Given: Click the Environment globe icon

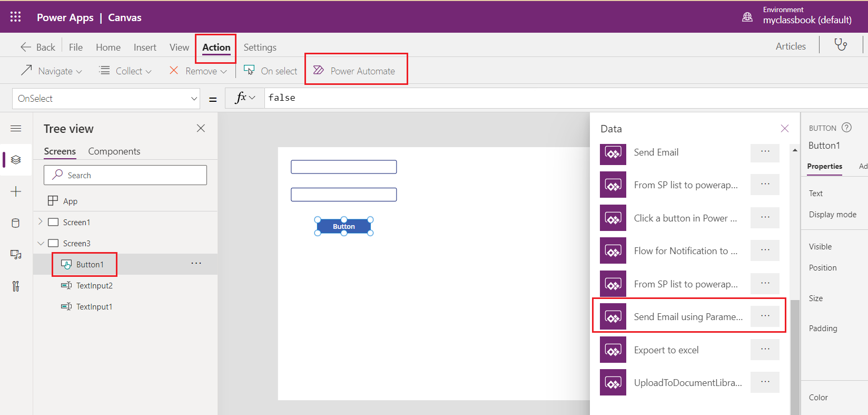Looking at the screenshot, I should click(x=747, y=17).
